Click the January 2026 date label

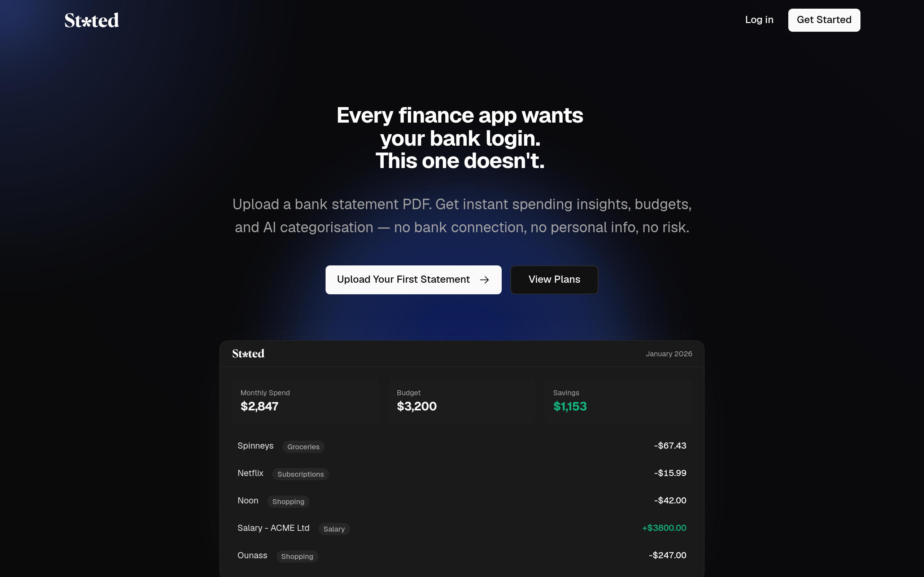(x=669, y=354)
